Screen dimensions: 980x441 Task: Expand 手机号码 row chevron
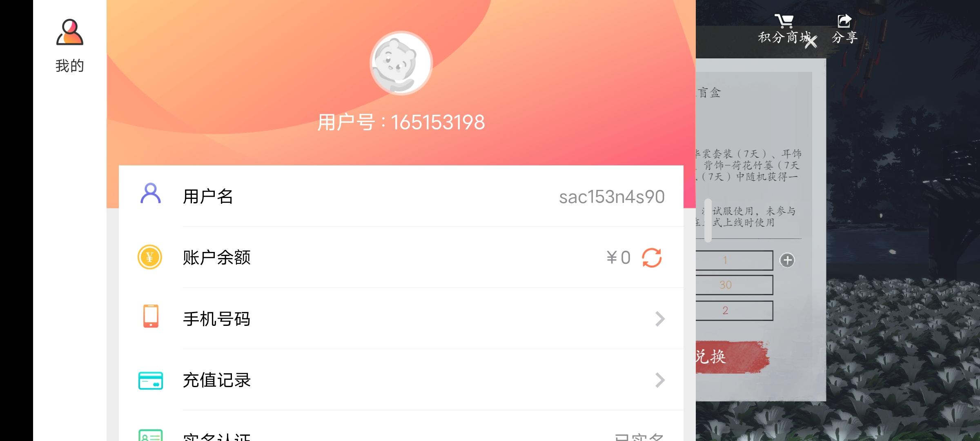[x=660, y=319]
